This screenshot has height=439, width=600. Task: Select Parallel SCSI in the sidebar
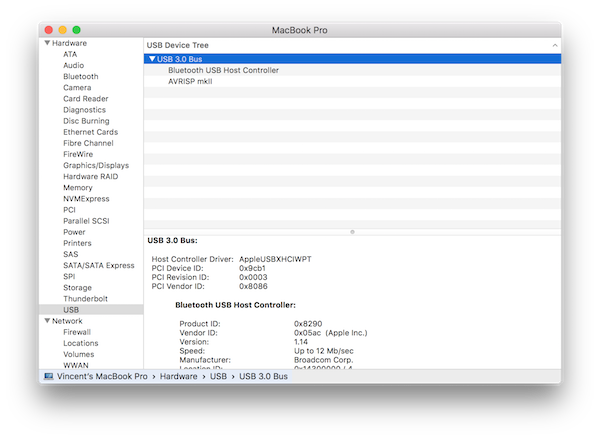click(86, 221)
